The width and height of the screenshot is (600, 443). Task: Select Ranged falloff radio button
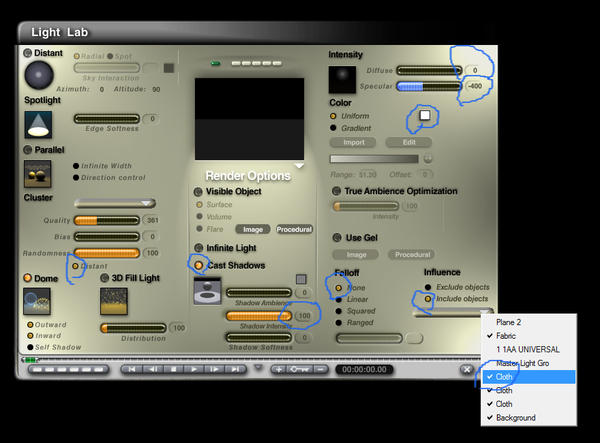coord(339,322)
